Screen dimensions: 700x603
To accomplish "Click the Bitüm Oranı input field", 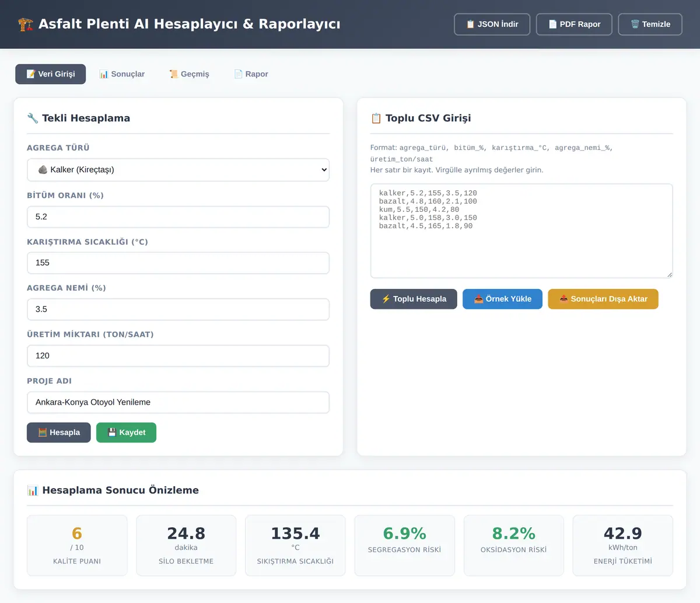I will point(178,217).
